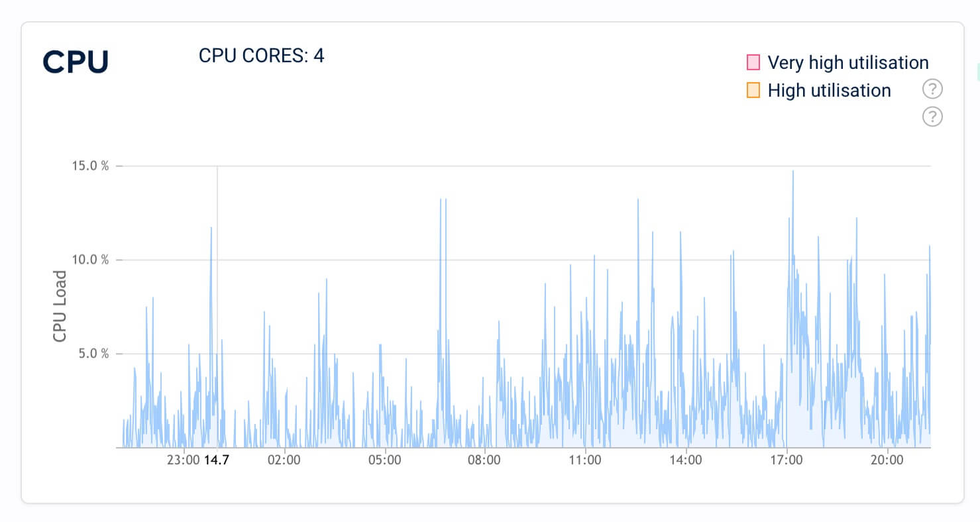Click the 05:00 time axis label
The height and width of the screenshot is (522, 980).
[x=384, y=460]
